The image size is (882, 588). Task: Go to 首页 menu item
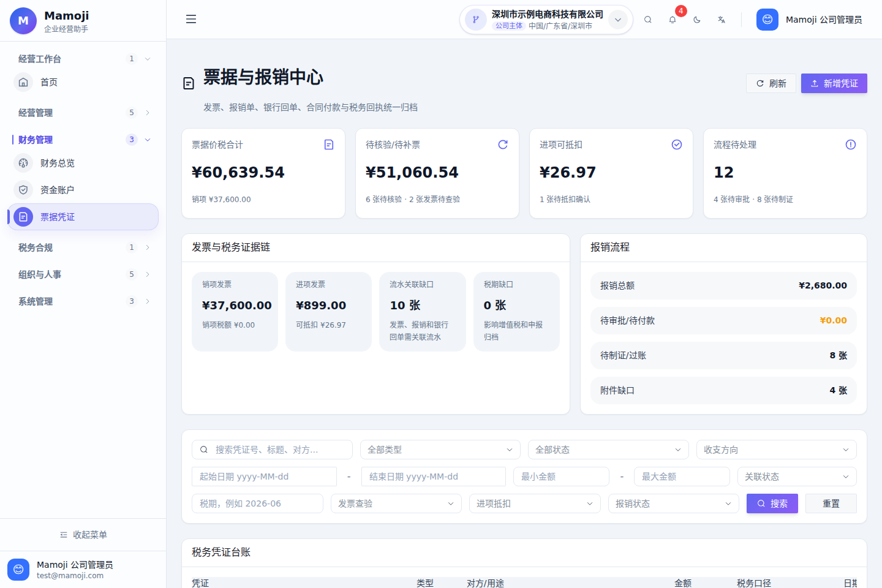(83, 82)
